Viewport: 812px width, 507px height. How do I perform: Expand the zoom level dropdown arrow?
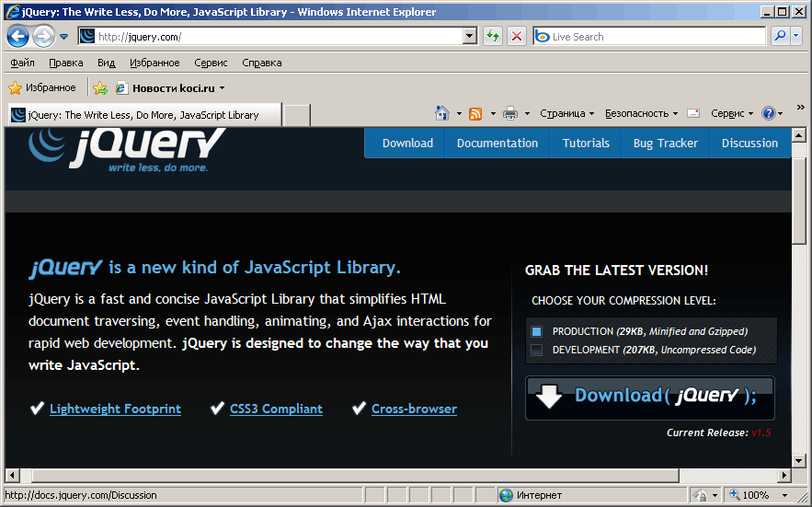(x=784, y=496)
